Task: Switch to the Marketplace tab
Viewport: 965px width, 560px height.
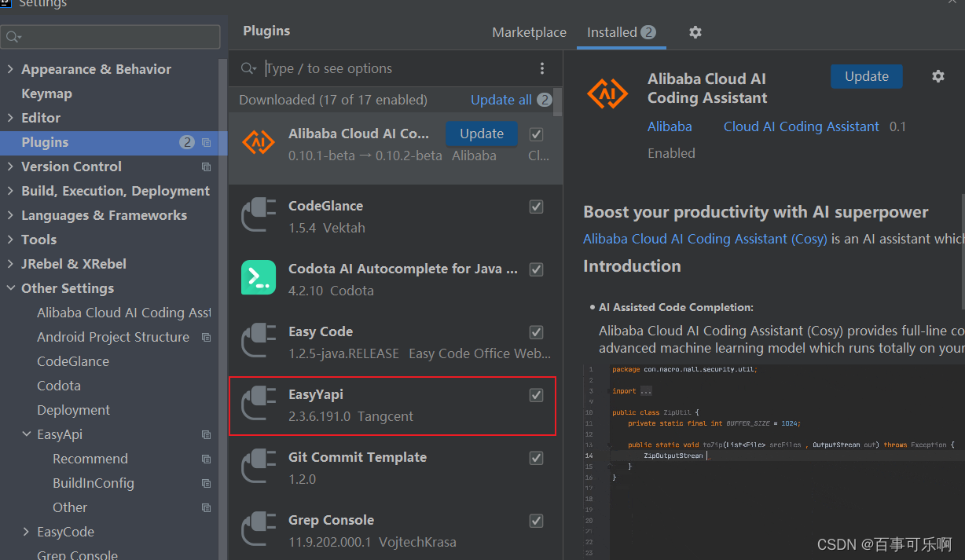Action: coord(529,32)
